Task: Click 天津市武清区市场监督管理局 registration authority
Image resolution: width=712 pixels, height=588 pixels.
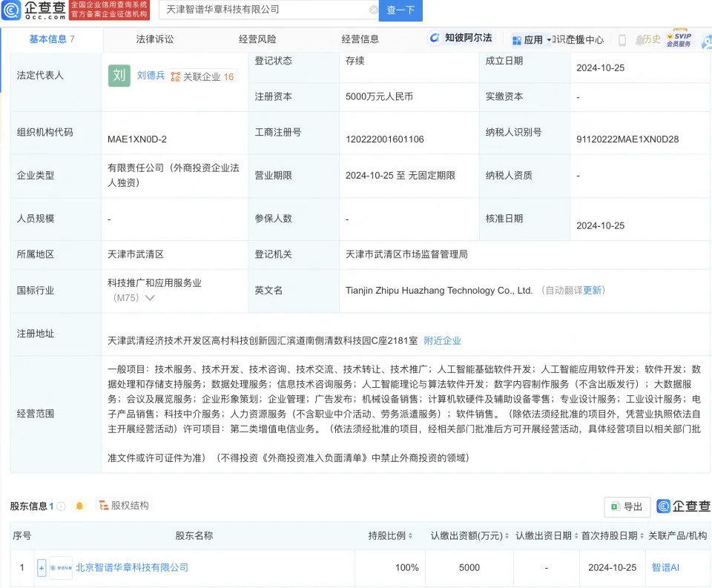Action: (x=406, y=254)
